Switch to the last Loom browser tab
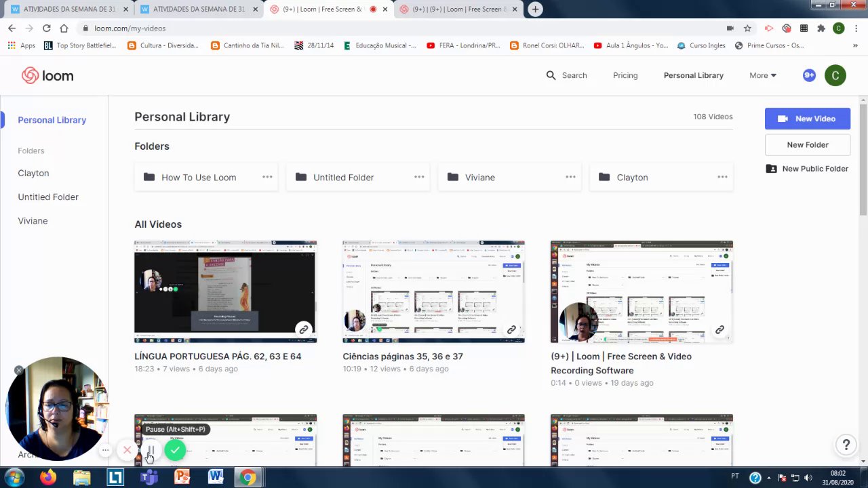 pos(459,9)
